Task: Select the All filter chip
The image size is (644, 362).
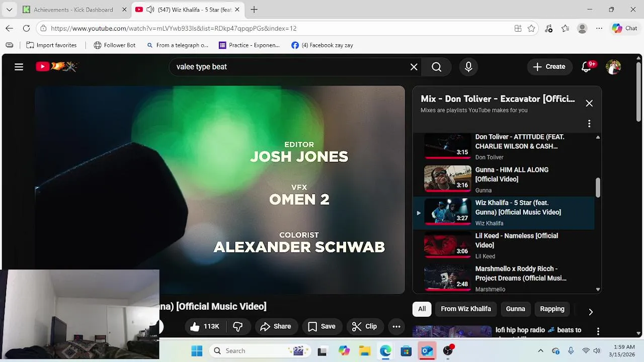Action: tap(422, 309)
